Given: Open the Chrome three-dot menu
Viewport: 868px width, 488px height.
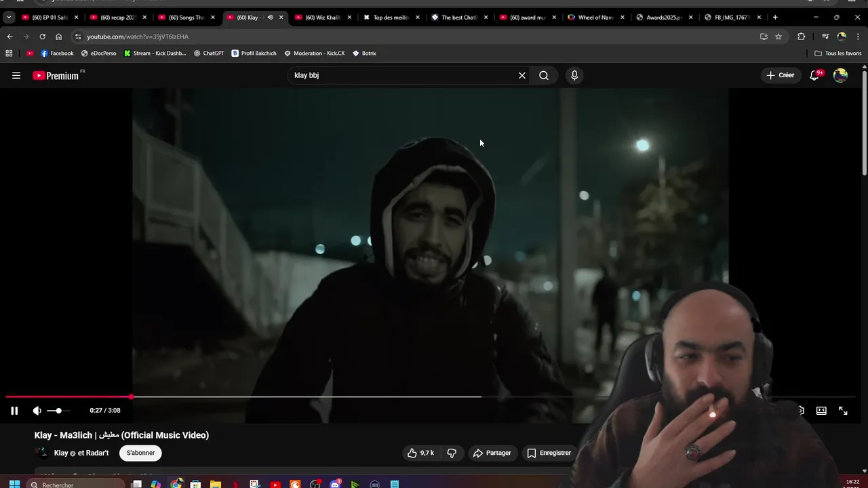Looking at the screenshot, I should tap(859, 37).
